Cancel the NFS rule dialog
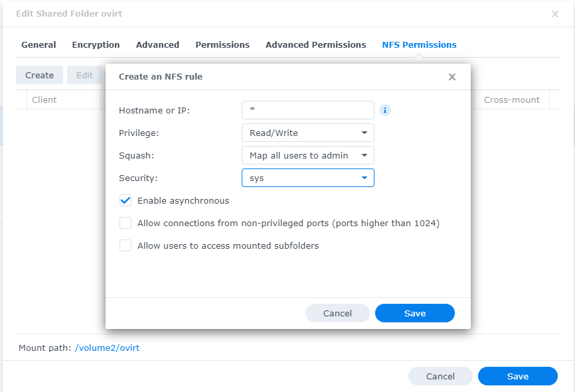The width and height of the screenshot is (575, 392). (337, 313)
